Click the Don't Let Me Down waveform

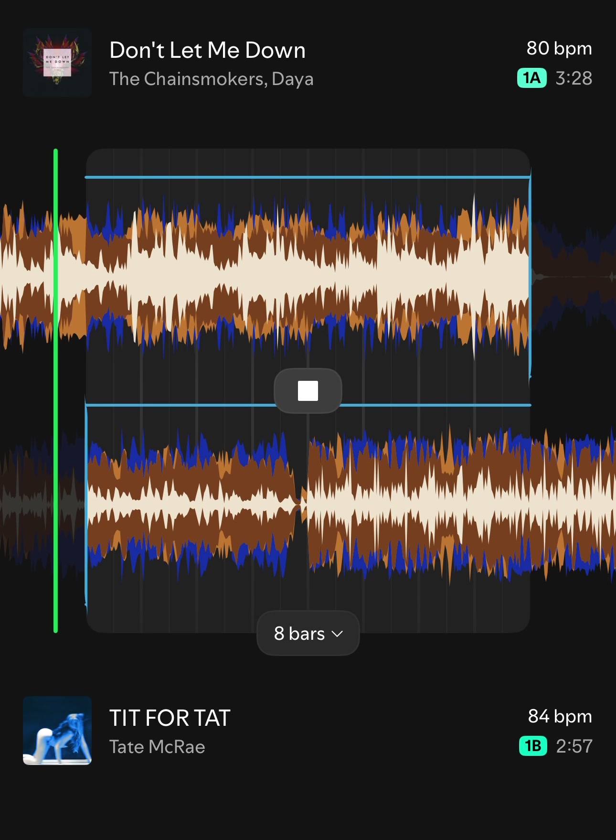click(308, 277)
